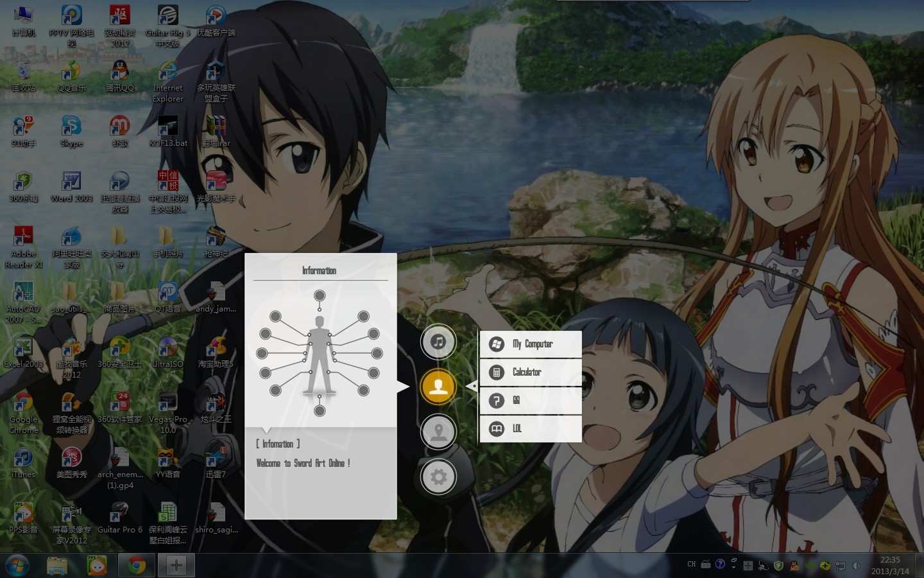This screenshot has width=924, height=578.
Task: Open Adobe Reader XI shortcut
Action: click(24, 247)
